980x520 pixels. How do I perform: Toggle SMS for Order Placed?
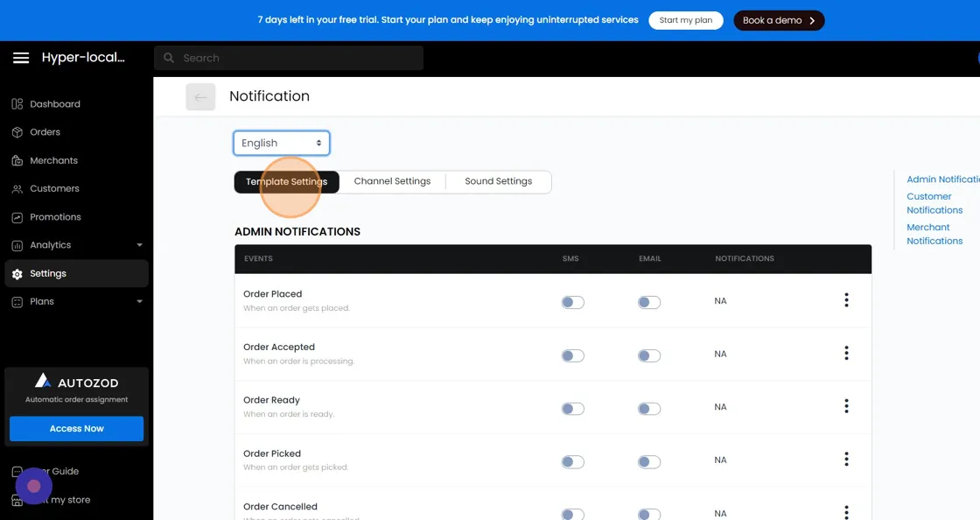(572, 303)
